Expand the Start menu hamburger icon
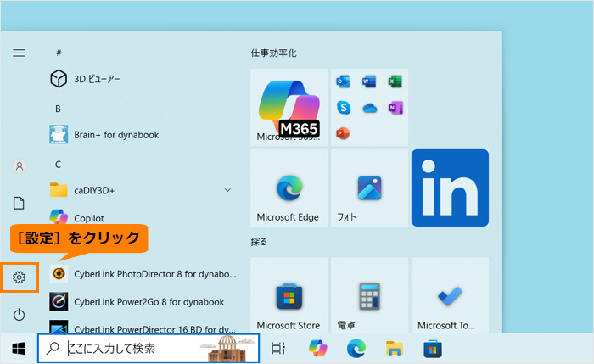 pyautogui.click(x=20, y=53)
